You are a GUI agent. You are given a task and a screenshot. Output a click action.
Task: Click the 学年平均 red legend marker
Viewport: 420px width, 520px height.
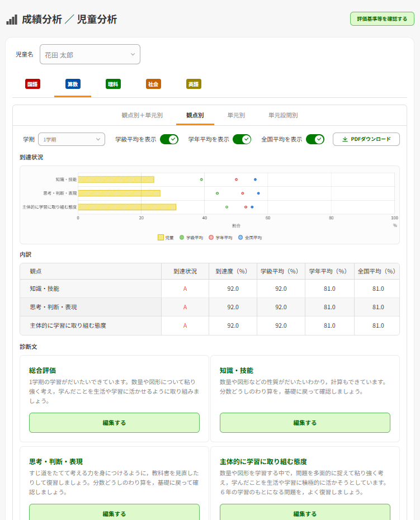tap(211, 238)
